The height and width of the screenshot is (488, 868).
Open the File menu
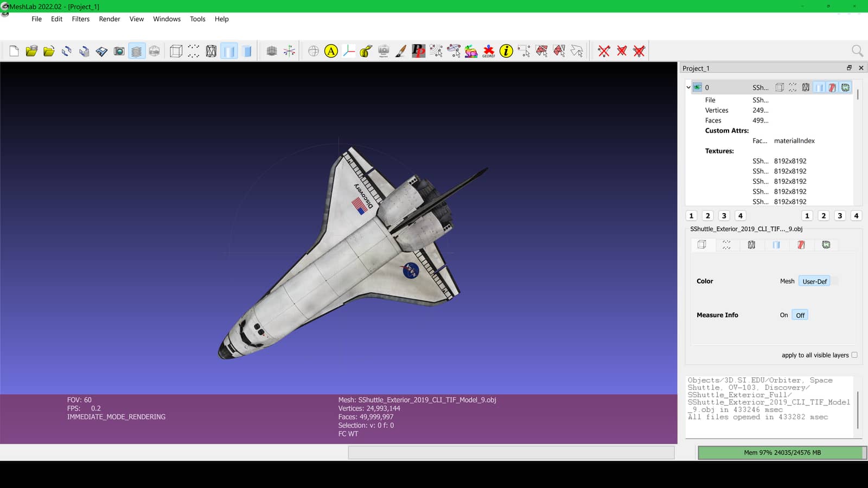coord(36,19)
